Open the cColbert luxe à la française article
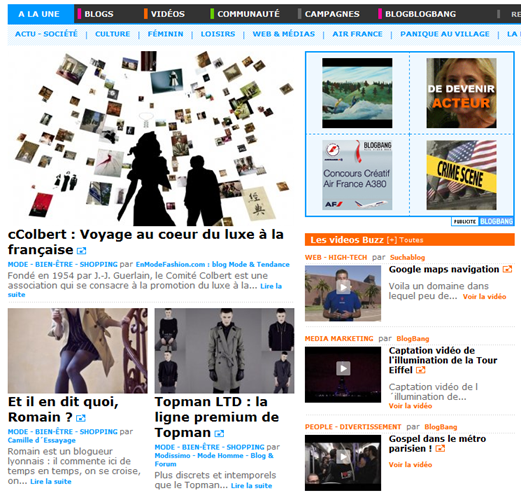 [x=146, y=242]
